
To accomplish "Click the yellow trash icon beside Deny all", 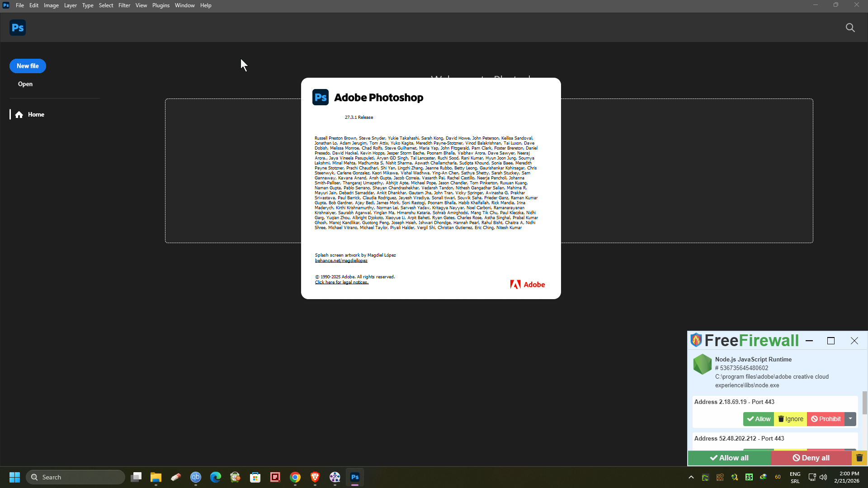I will [859, 458].
